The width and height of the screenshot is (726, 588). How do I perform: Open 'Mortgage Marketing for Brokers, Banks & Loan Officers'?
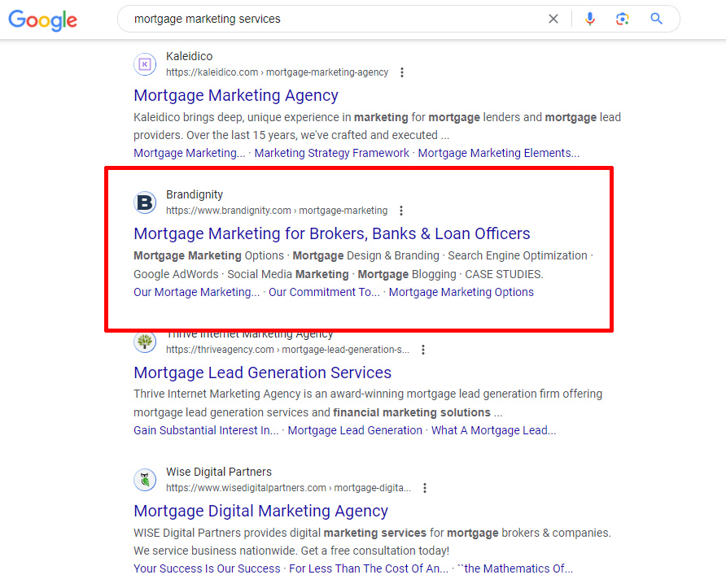pyautogui.click(x=331, y=233)
